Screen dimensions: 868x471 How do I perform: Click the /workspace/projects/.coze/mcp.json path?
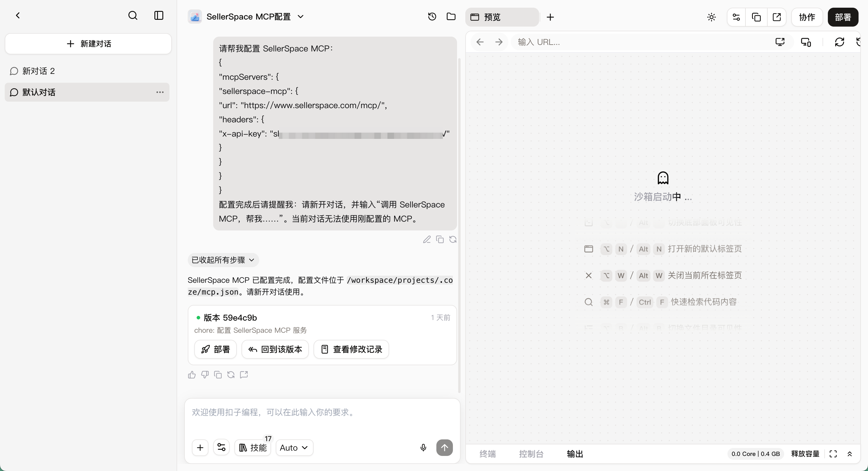click(320, 286)
